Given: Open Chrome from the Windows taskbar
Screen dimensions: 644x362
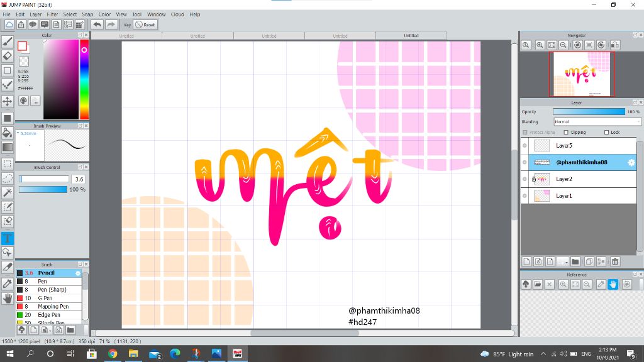Looking at the screenshot, I should pyautogui.click(x=113, y=353).
